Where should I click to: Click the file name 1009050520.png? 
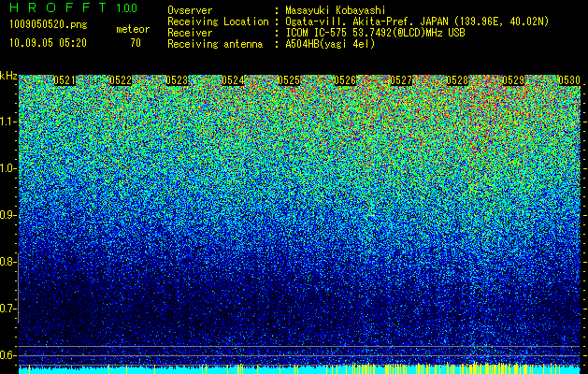pyautogui.click(x=49, y=25)
